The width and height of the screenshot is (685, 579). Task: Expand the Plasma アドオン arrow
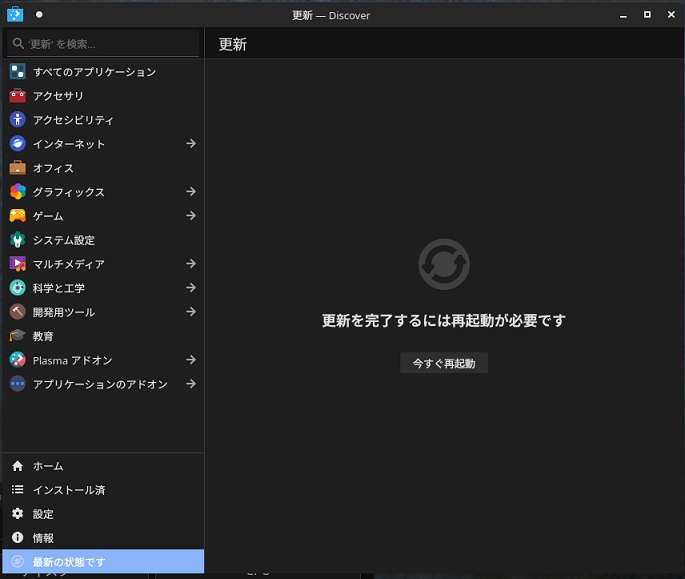(191, 360)
